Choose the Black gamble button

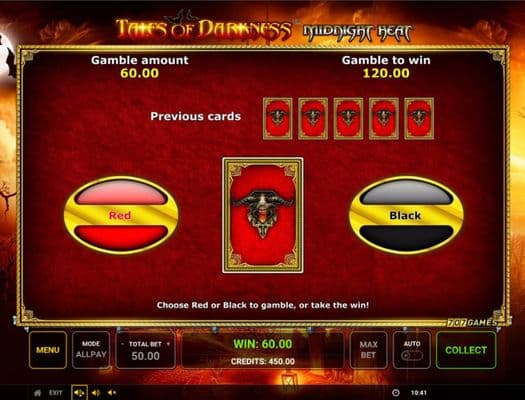click(x=406, y=215)
